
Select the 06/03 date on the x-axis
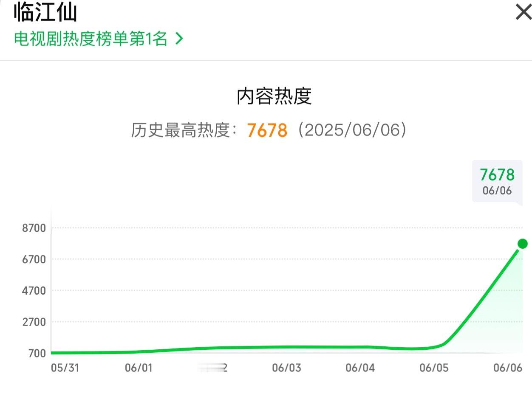pyautogui.click(x=286, y=368)
